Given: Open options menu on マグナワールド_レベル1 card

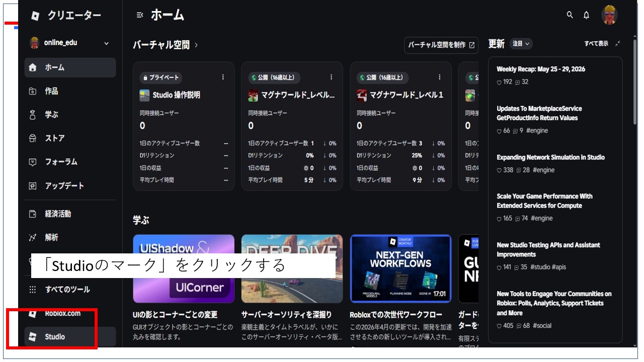Looking at the screenshot, I should 439,77.
